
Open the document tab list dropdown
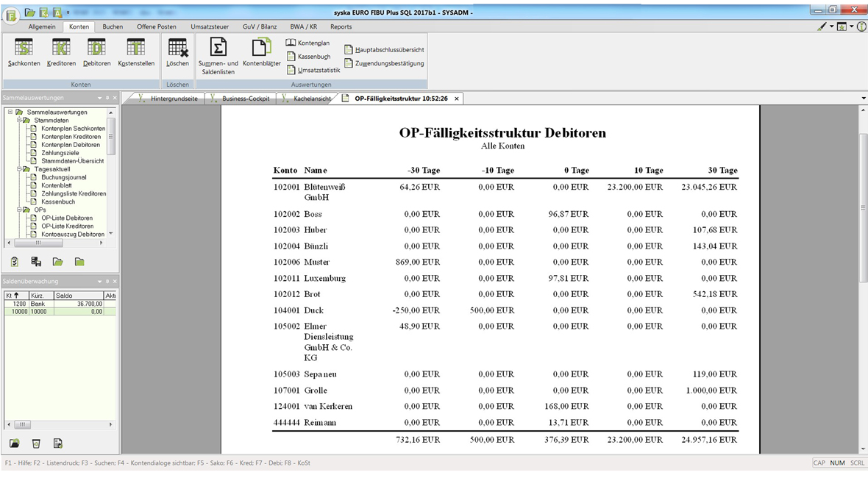tap(863, 99)
